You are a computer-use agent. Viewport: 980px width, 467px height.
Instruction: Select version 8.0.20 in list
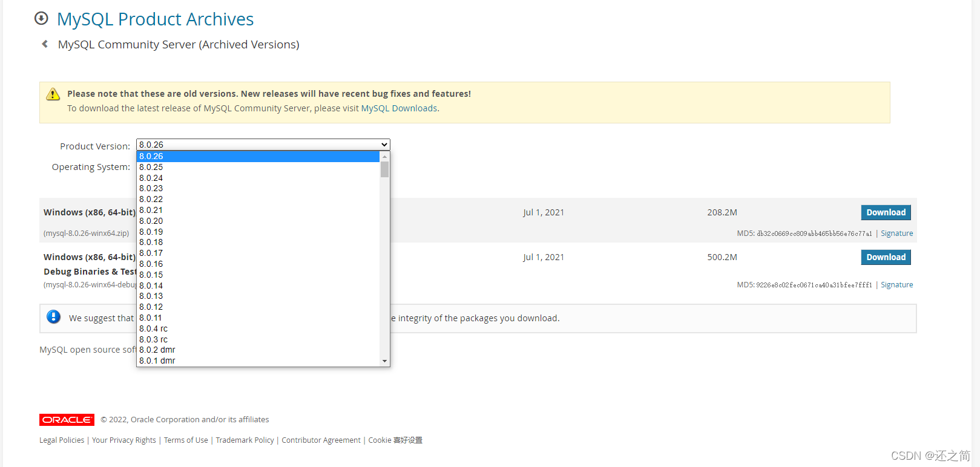coord(258,221)
